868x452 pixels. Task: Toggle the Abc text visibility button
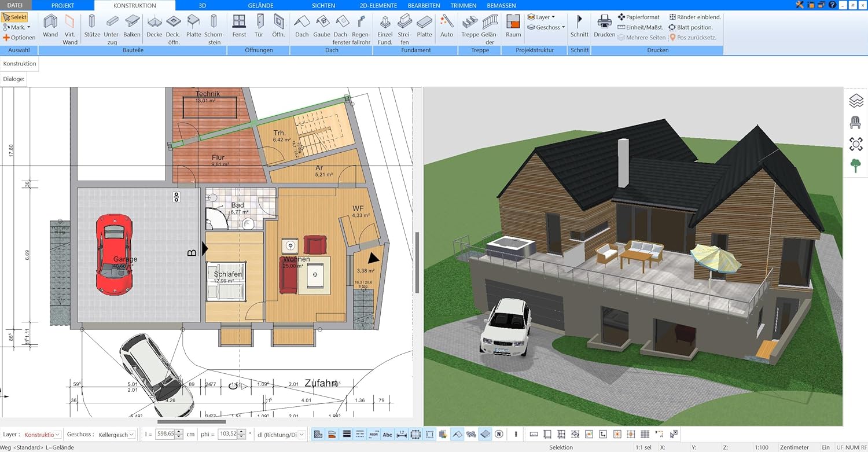pyautogui.click(x=388, y=434)
